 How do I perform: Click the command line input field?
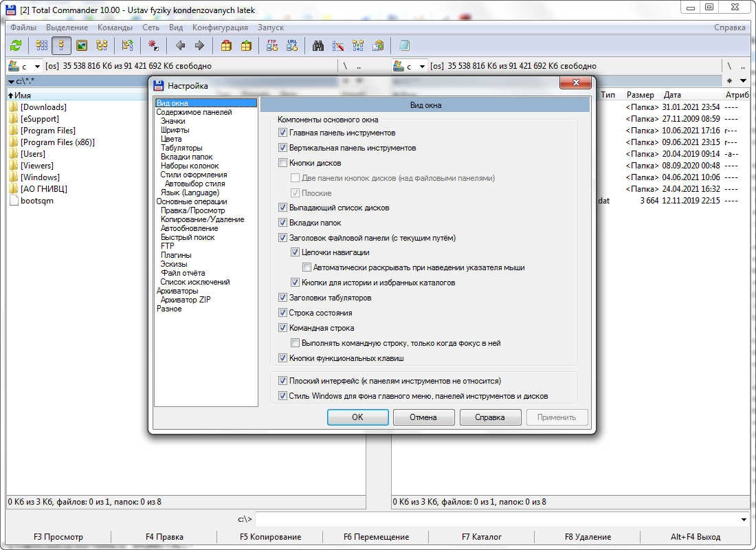497,519
